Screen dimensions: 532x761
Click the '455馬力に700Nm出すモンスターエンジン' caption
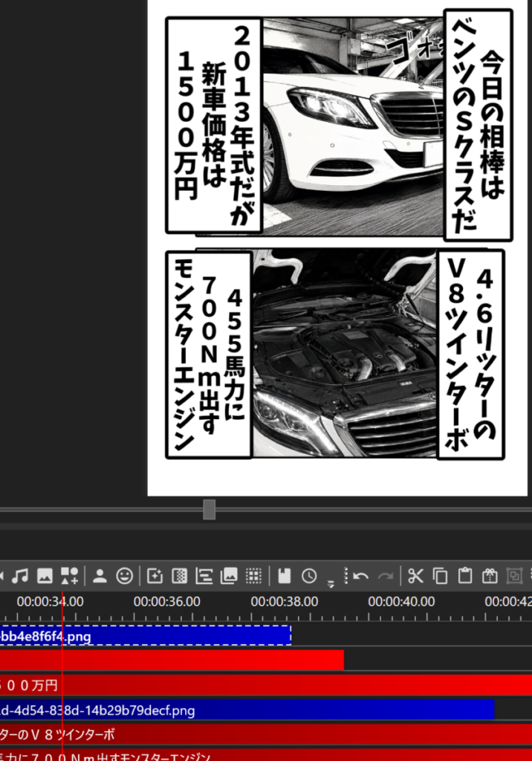[210, 354]
